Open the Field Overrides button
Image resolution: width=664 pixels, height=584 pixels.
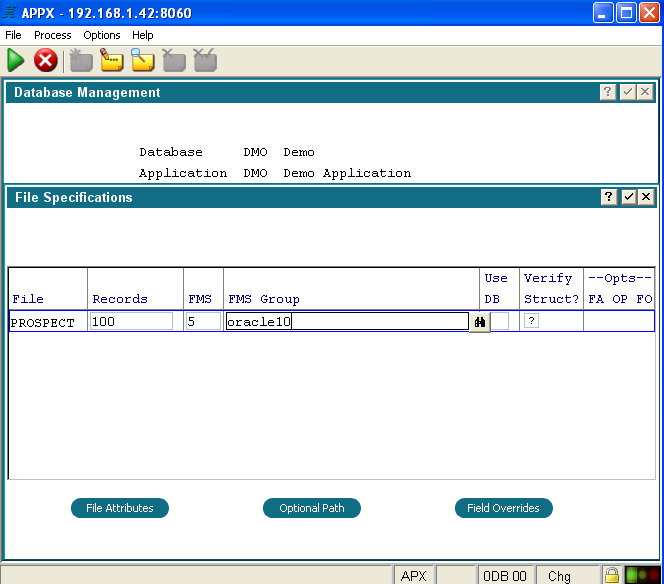click(x=503, y=508)
